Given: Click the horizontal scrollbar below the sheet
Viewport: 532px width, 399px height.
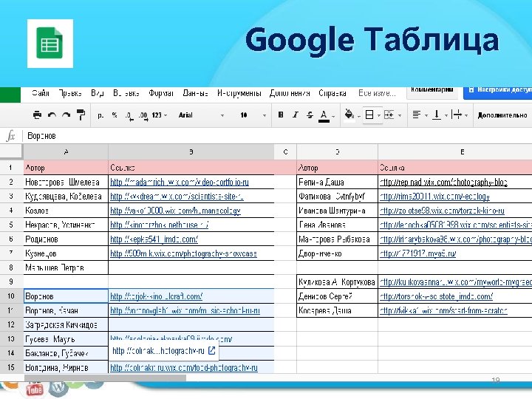Looking at the screenshot, I should coord(105,378).
